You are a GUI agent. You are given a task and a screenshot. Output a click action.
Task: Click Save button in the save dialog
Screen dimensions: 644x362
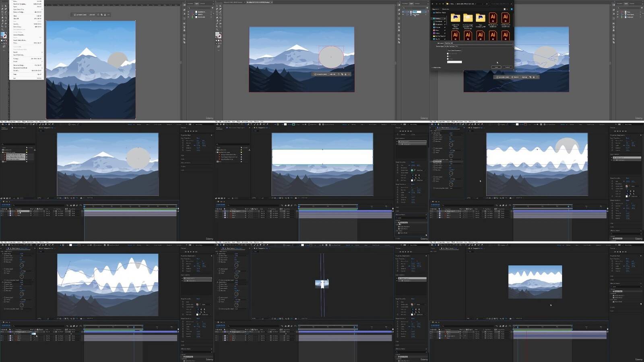[x=496, y=67]
